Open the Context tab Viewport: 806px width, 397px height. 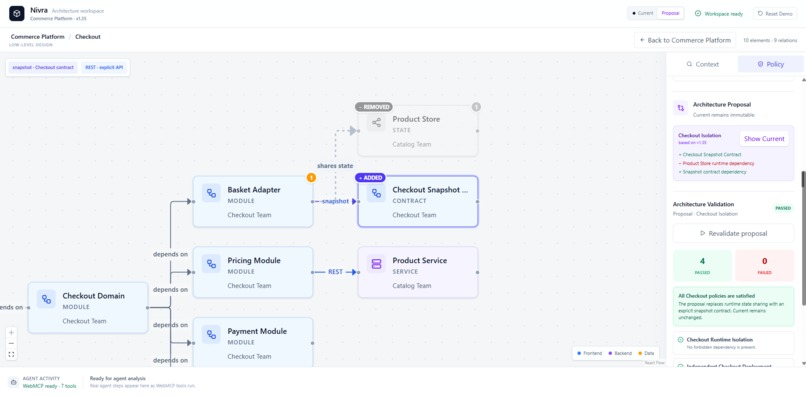702,64
